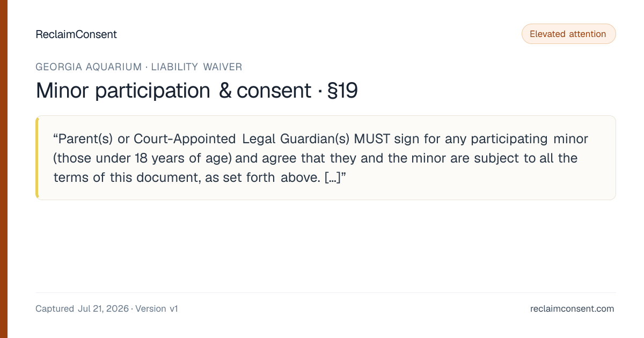The image size is (644, 338).
Task: Click the brown severity stripe on left edge
Action: click(x=4, y=169)
